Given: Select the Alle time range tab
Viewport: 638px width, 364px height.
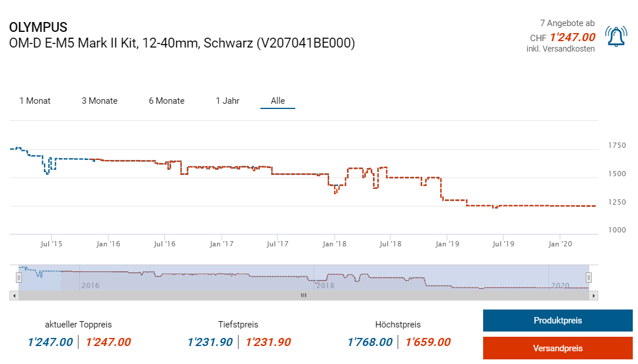Looking at the screenshot, I should point(278,101).
